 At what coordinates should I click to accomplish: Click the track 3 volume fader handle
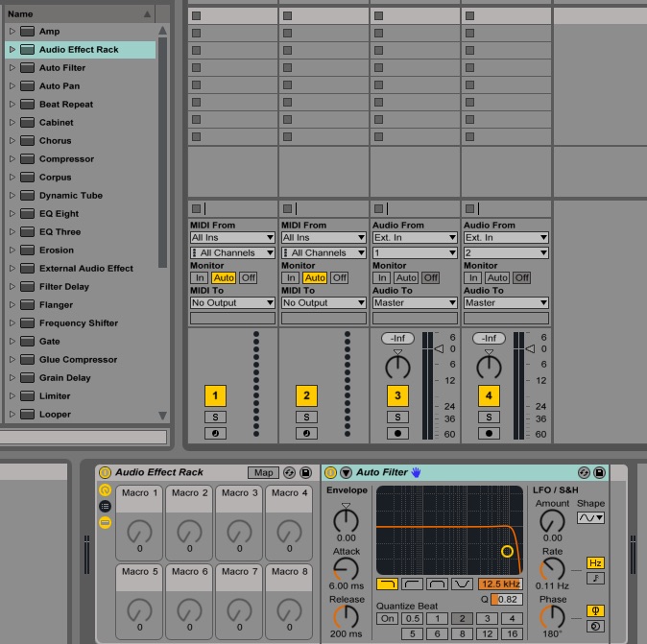[x=440, y=349]
